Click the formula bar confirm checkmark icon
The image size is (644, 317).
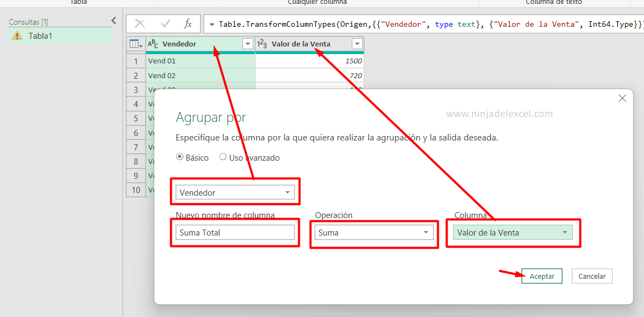(165, 24)
